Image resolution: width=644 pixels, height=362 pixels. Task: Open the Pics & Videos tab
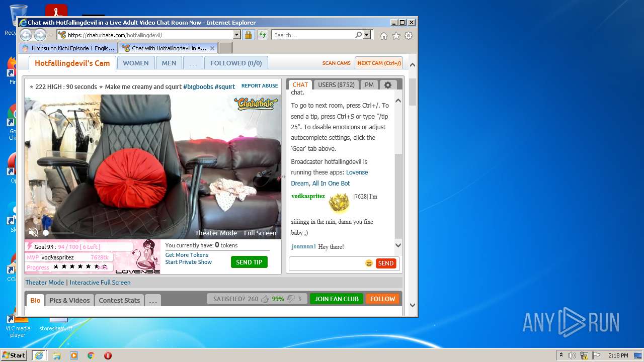[x=69, y=300]
